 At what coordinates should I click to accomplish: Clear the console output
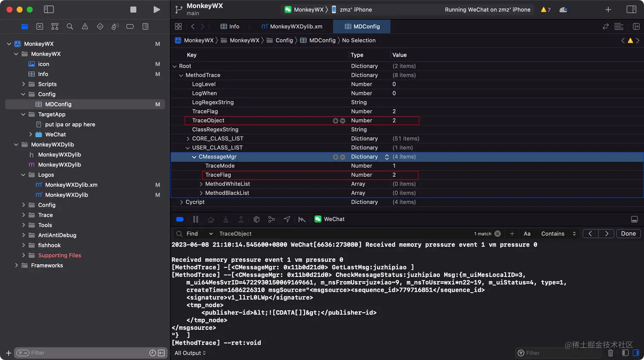(610, 353)
